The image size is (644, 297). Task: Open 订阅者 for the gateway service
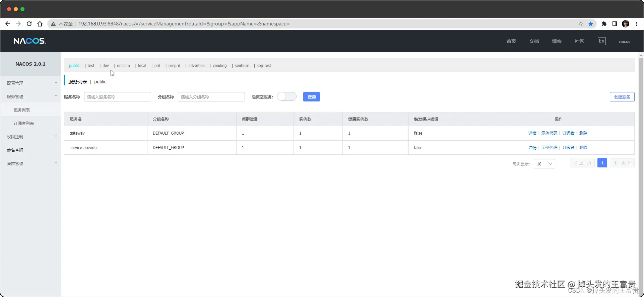click(568, 133)
